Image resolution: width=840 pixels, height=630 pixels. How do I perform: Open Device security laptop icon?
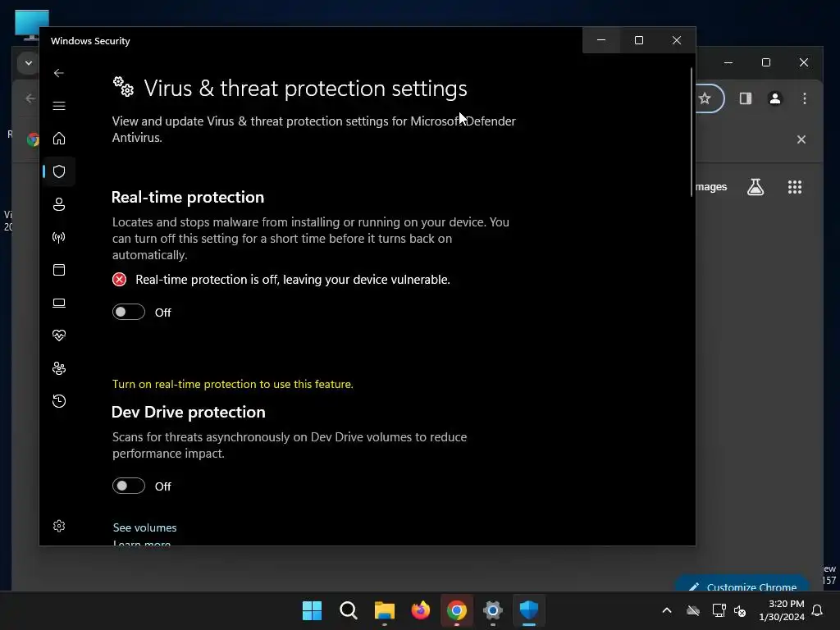click(59, 303)
